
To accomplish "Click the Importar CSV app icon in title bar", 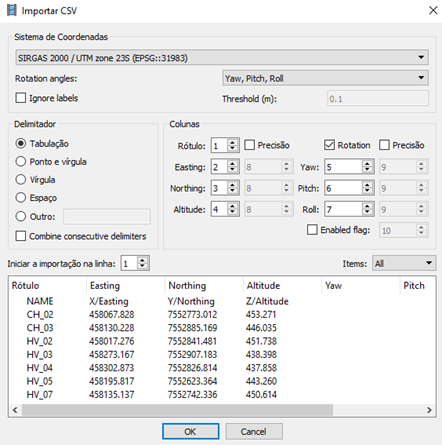I will tap(12, 10).
